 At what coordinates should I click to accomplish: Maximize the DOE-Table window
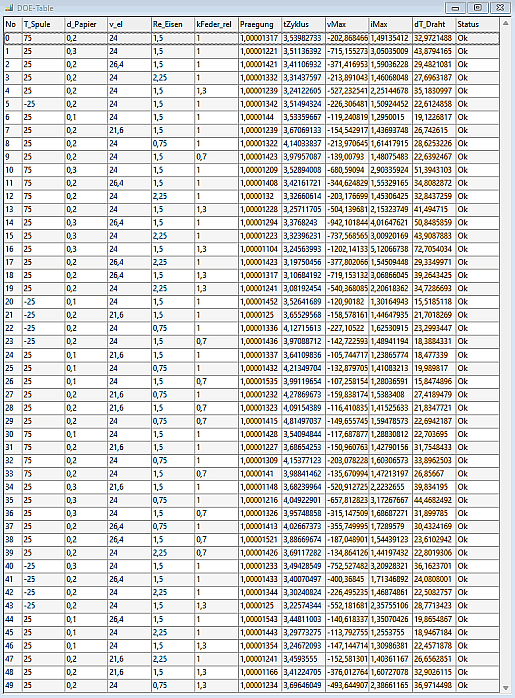coord(478,8)
